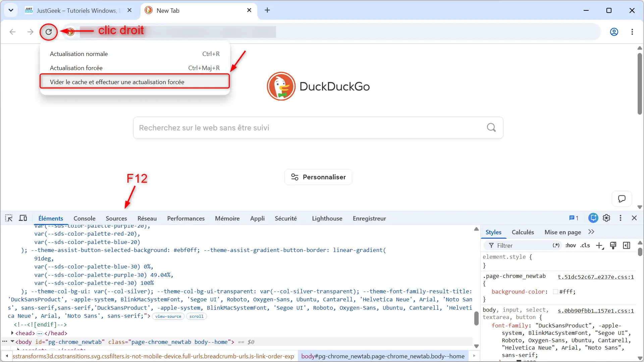Select the body#pg-chrome_newtab breadcrumb

(383, 356)
